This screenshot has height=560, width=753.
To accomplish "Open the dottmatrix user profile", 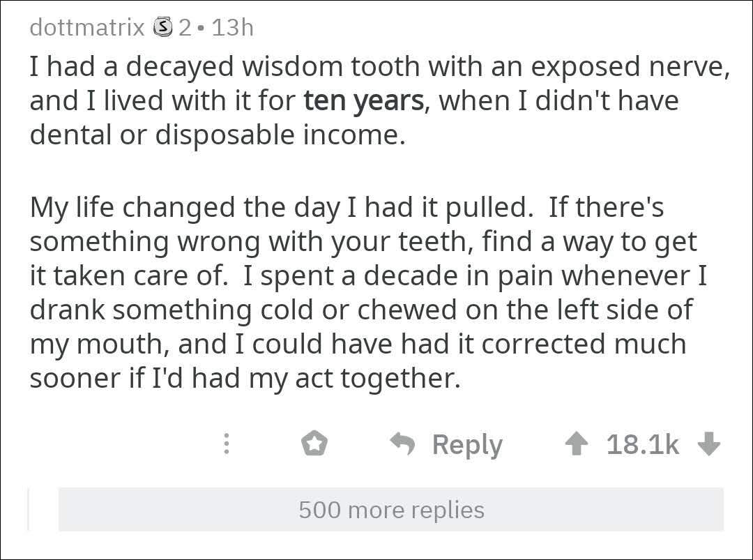I will click(x=87, y=28).
